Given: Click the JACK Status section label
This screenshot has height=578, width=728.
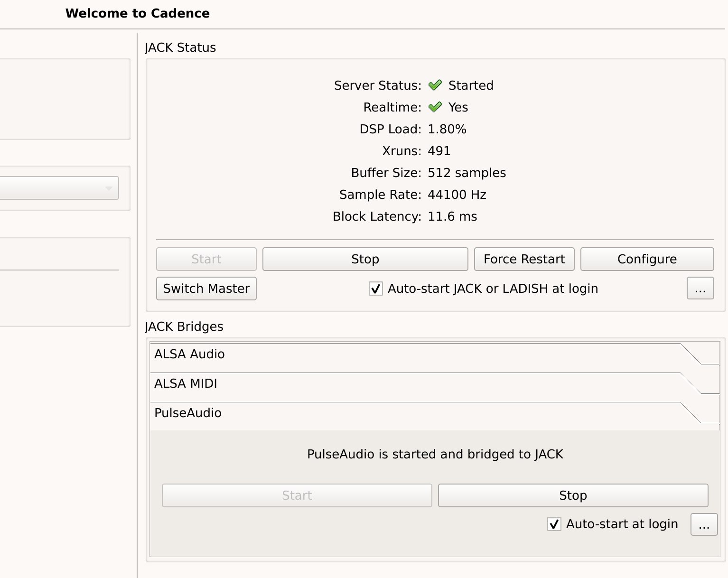Looking at the screenshot, I should [x=180, y=47].
